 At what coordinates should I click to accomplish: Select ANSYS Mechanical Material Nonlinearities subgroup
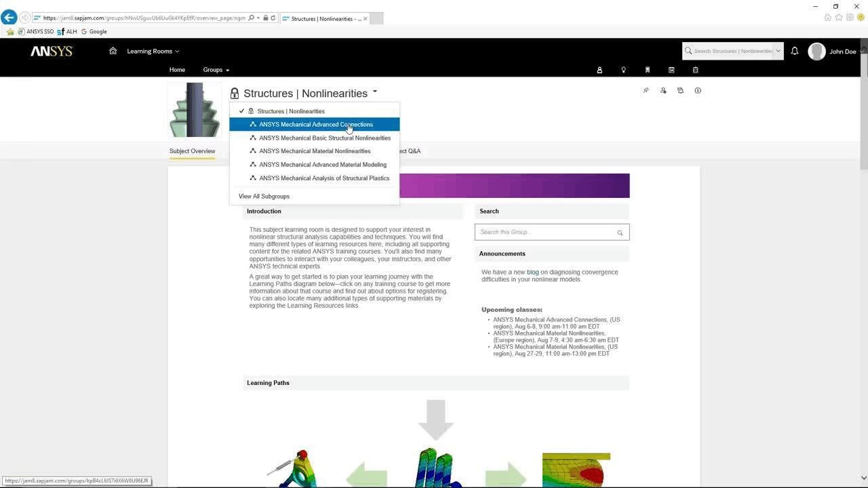click(x=315, y=151)
